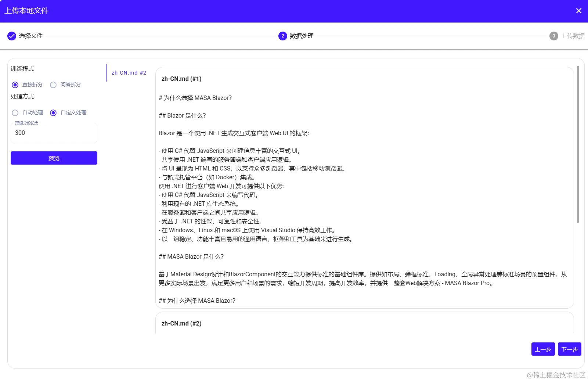Click the preview panel scrollbar
The height and width of the screenshot is (381, 588).
tap(578, 144)
